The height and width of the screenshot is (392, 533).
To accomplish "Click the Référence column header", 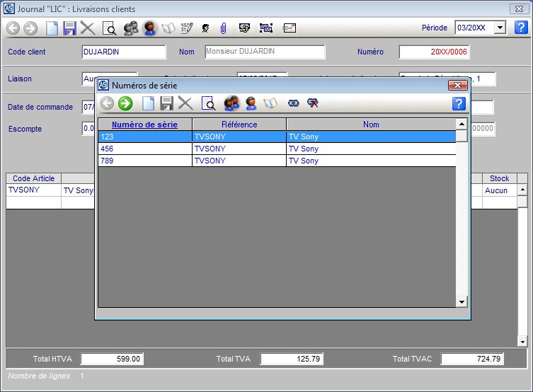I will pos(239,125).
